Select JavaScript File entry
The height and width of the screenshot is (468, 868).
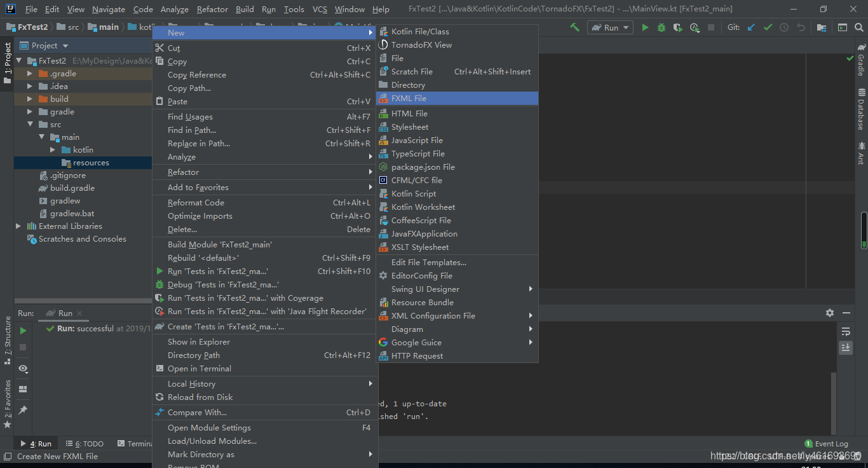[x=457, y=140]
